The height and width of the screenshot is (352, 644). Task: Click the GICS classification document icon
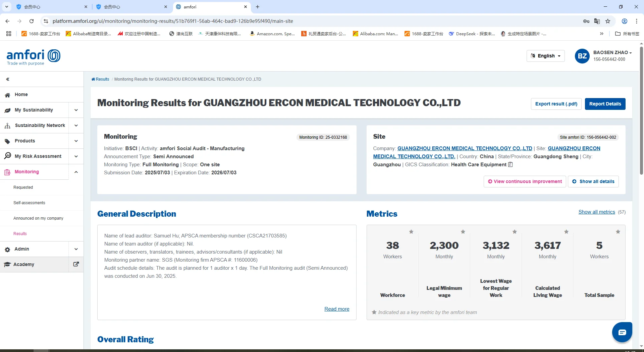[511, 165]
